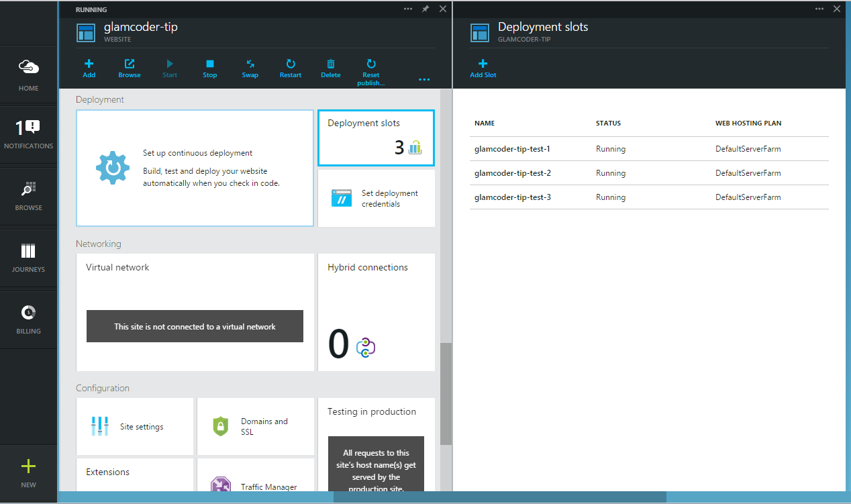The image size is (851, 504).
Task: Pin the glamcoder-tip blade
Action: tap(426, 9)
